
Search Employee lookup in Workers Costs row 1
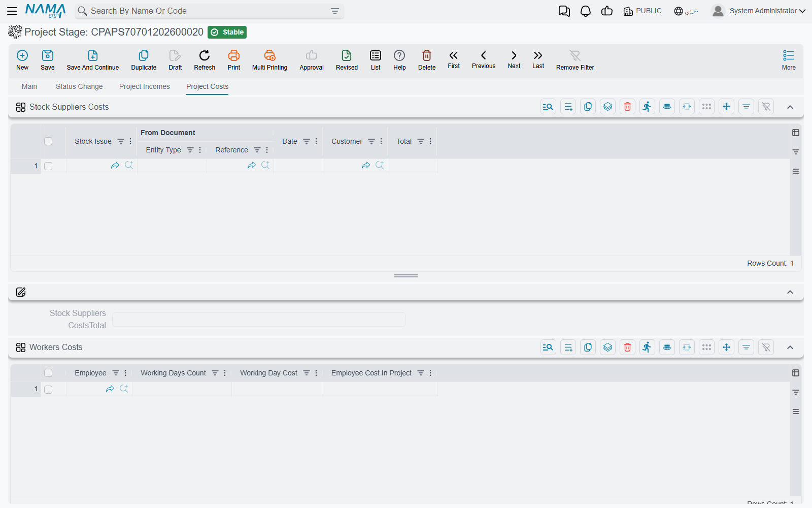(x=124, y=389)
